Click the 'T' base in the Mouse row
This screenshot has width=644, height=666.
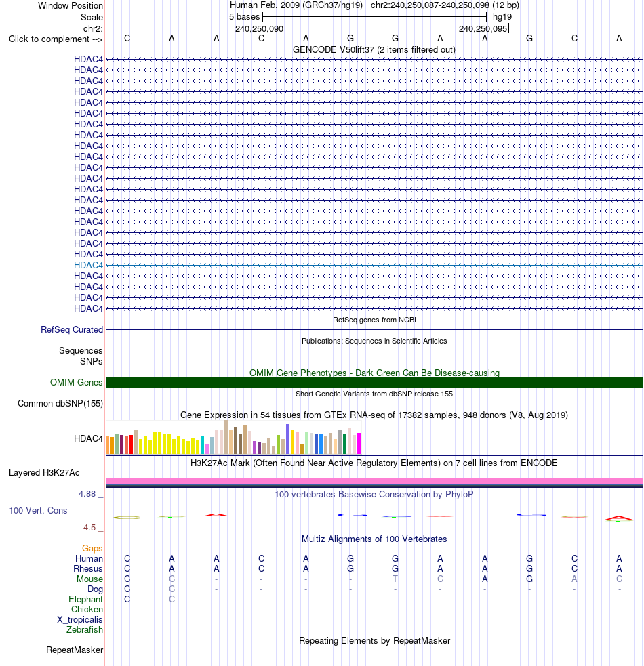tap(395, 579)
